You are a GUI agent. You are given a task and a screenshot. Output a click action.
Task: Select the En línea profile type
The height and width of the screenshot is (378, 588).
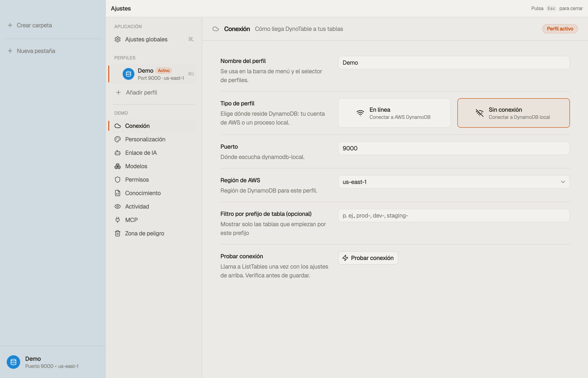point(394,113)
